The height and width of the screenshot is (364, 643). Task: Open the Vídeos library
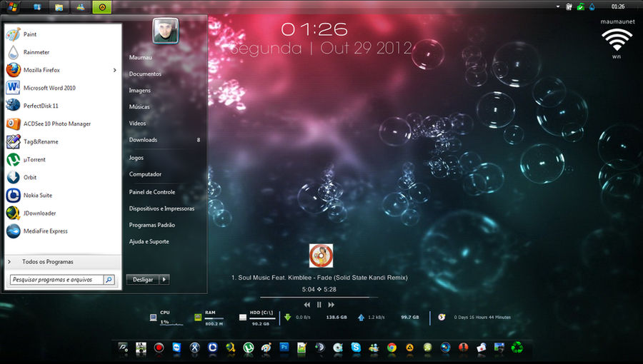[x=137, y=123]
